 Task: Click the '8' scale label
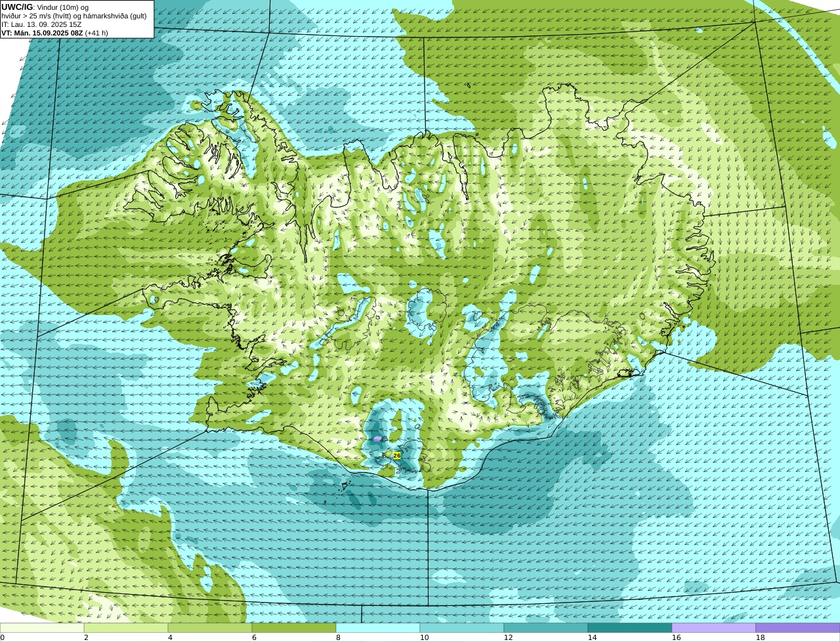338,637
